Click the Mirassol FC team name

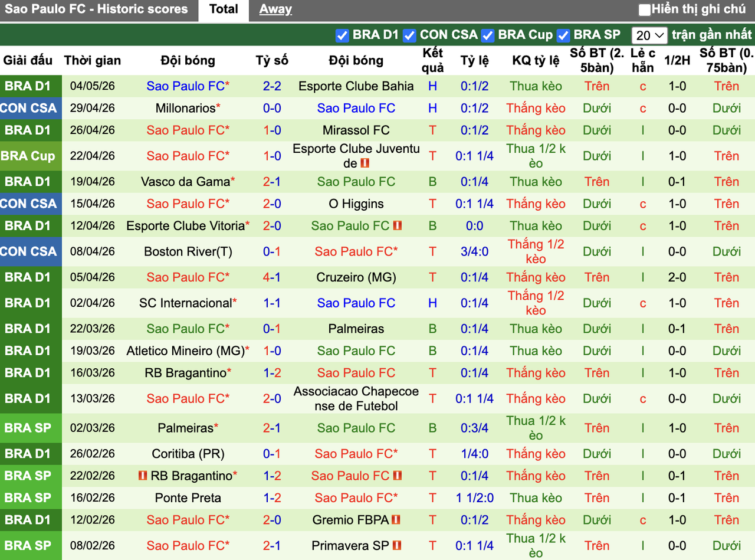(356, 130)
